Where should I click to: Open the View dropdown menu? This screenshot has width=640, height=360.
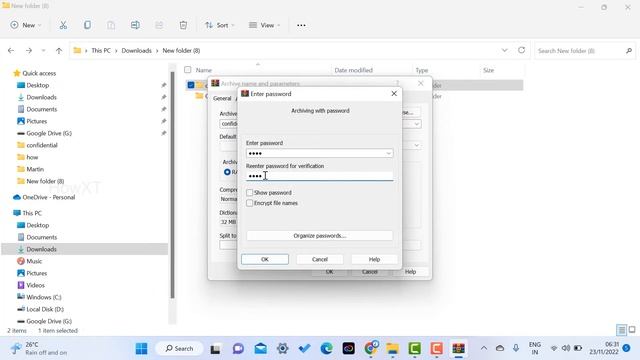[x=264, y=25]
